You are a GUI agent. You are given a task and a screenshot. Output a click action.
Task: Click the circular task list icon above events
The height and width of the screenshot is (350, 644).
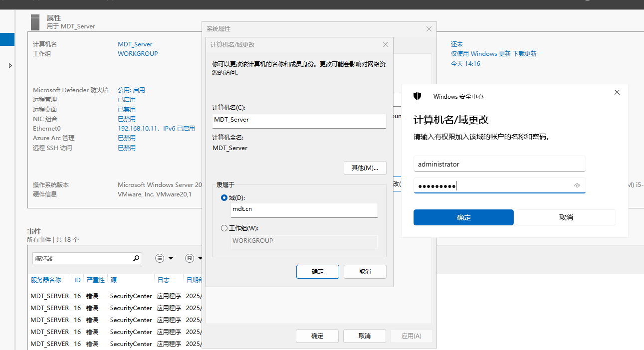160,258
